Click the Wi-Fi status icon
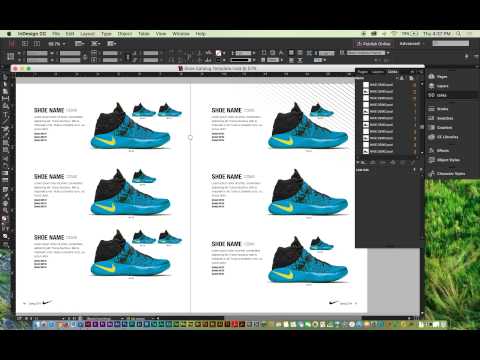This screenshot has width=480, height=360. [394, 34]
